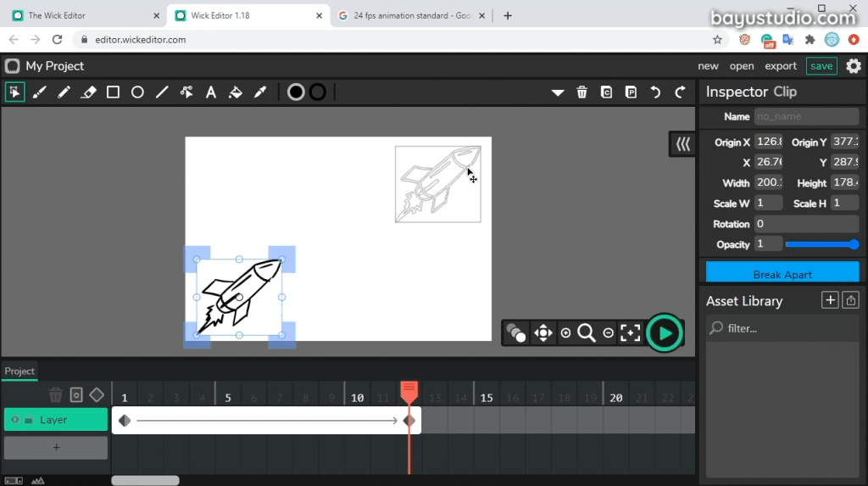Click the Rotation value field

click(806, 224)
